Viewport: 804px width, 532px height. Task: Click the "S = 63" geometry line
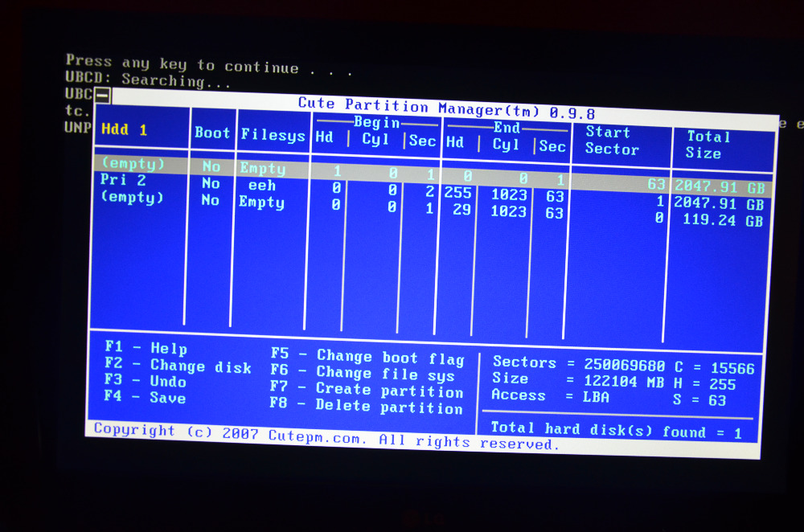click(x=700, y=399)
